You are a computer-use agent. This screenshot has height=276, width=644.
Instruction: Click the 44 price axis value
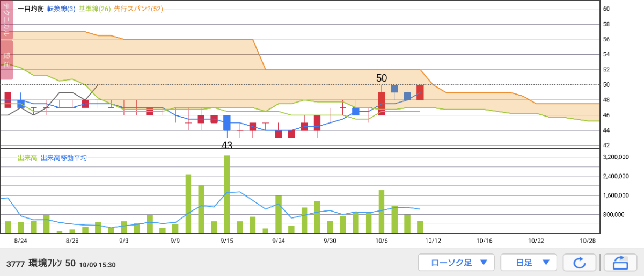click(607, 130)
